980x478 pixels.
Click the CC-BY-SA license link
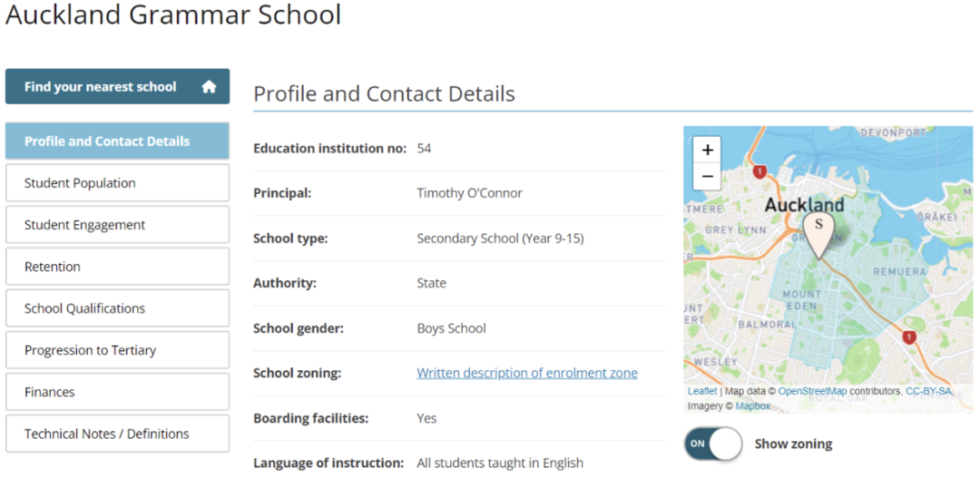pos(928,391)
